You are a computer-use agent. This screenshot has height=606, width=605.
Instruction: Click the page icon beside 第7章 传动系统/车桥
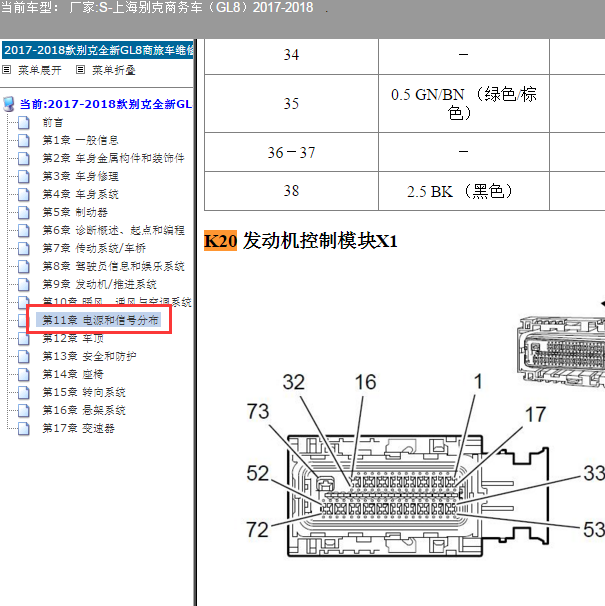click(24, 248)
